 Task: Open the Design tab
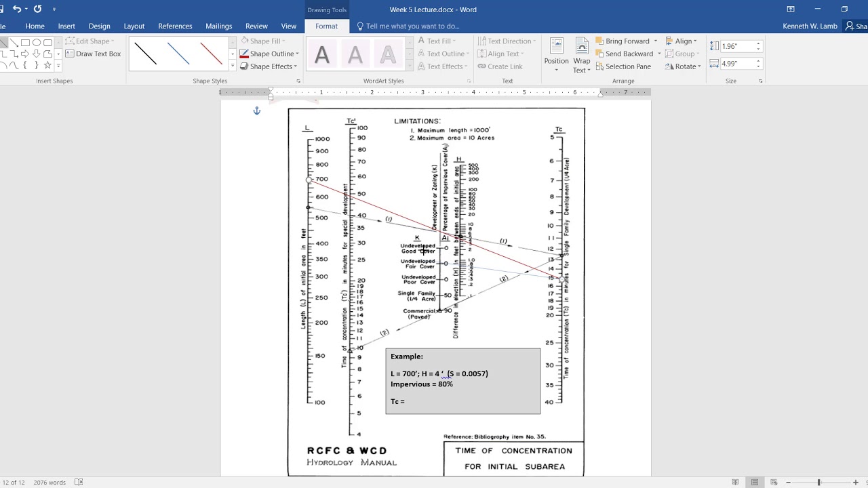99,26
